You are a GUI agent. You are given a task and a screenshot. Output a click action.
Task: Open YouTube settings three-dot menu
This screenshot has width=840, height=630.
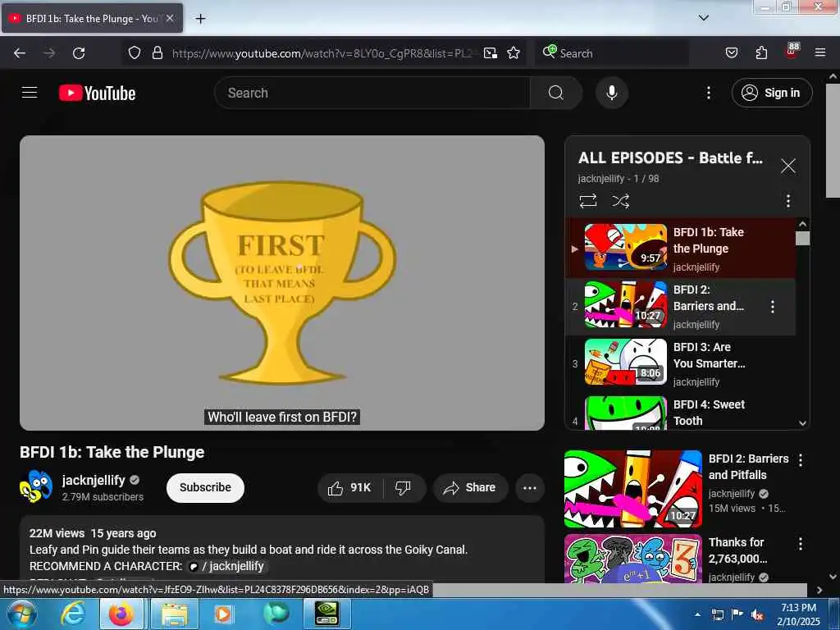(709, 93)
